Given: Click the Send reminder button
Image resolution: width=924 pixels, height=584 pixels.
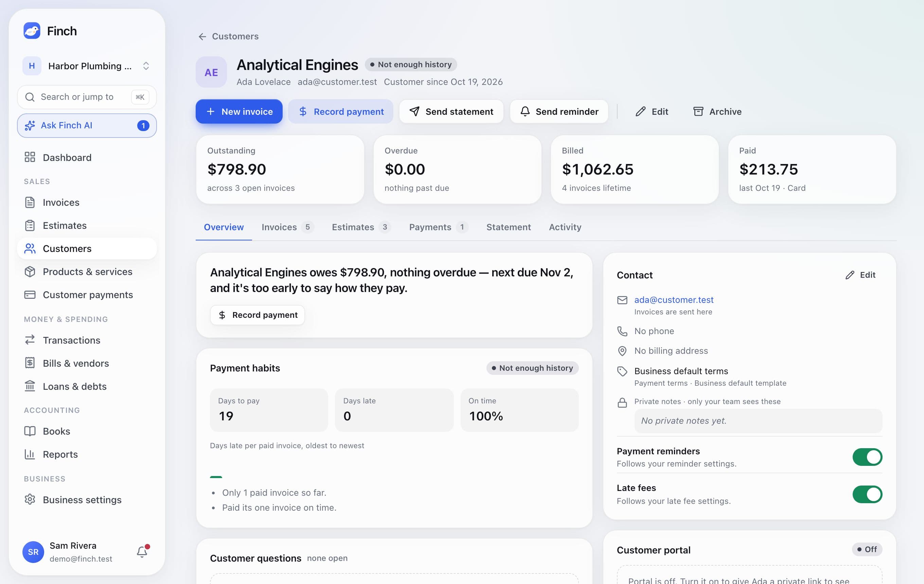Looking at the screenshot, I should (559, 111).
